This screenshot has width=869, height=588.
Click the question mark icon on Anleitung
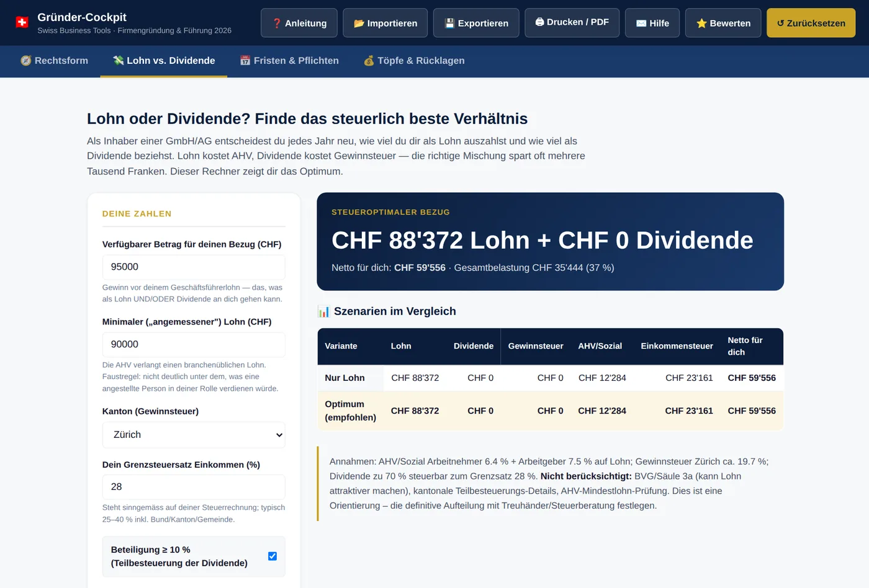tap(277, 24)
